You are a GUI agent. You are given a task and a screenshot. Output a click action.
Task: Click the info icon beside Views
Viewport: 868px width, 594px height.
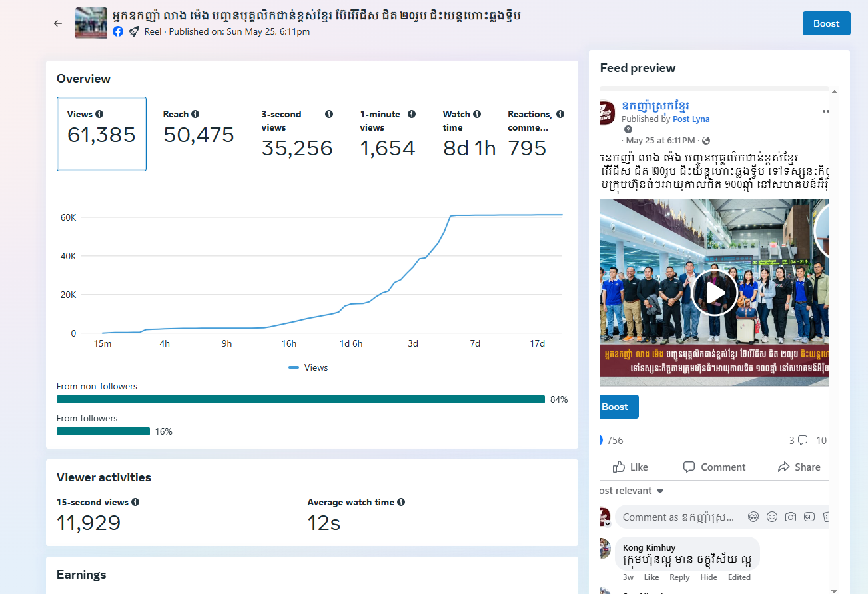point(99,114)
